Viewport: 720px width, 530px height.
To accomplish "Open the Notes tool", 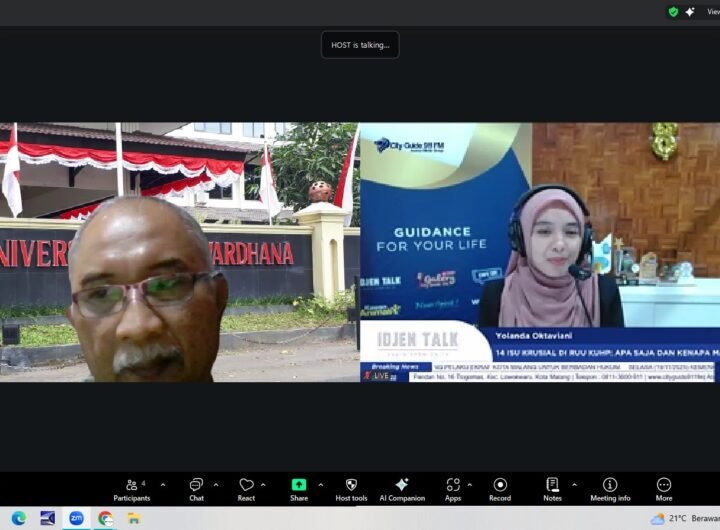I will tap(552, 489).
